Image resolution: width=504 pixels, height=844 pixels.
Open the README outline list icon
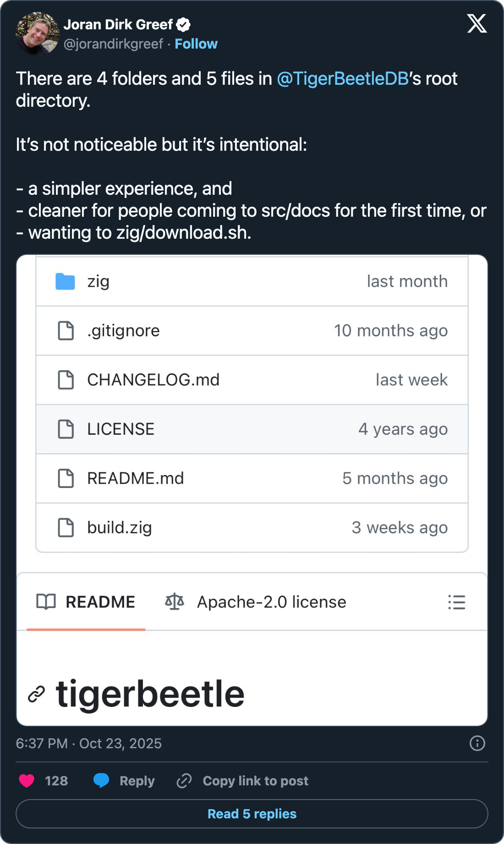(x=456, y=602)
